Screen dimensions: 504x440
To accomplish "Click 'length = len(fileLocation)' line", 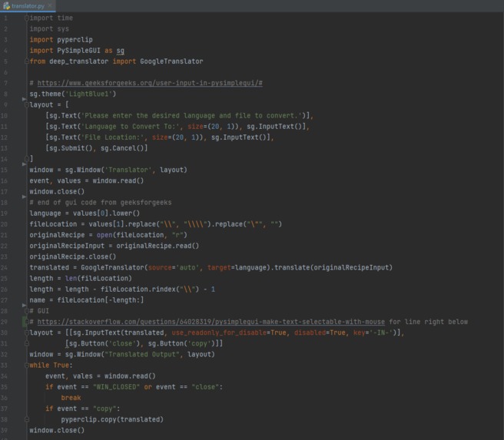I will coord(81,279).
